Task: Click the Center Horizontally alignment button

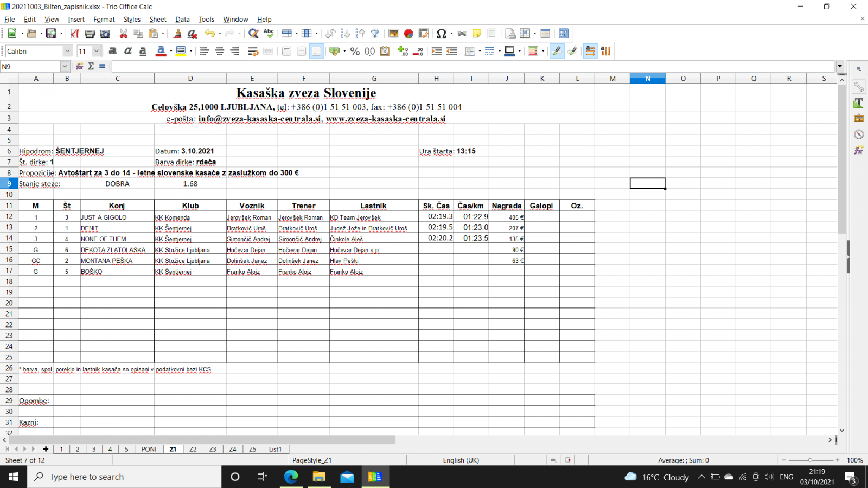Action: pos(220,51)
